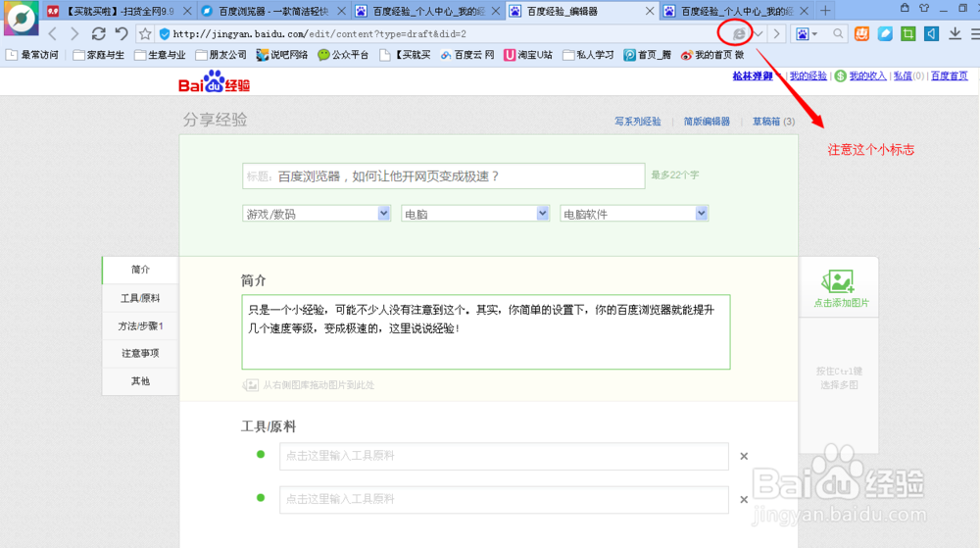Viewport: 980px width, 548px height.
Task: Select 简介 in the left section nav
Action: point(140,270)
